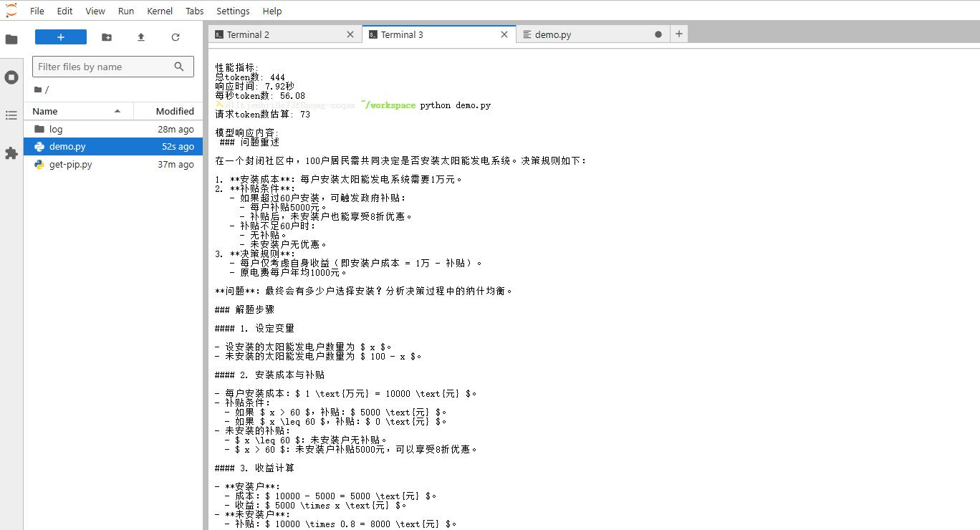
Task: Open the Extension Manager puzzle icon
Action: point(11,153)
